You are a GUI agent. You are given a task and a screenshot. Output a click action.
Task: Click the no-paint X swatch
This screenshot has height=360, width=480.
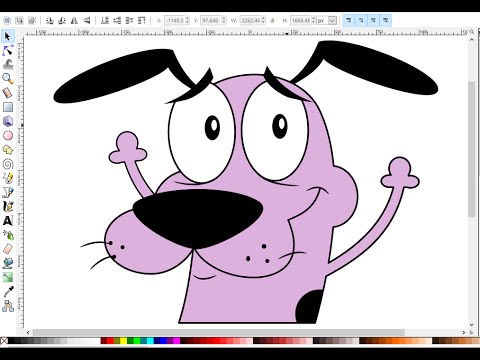tap(4, 341)
